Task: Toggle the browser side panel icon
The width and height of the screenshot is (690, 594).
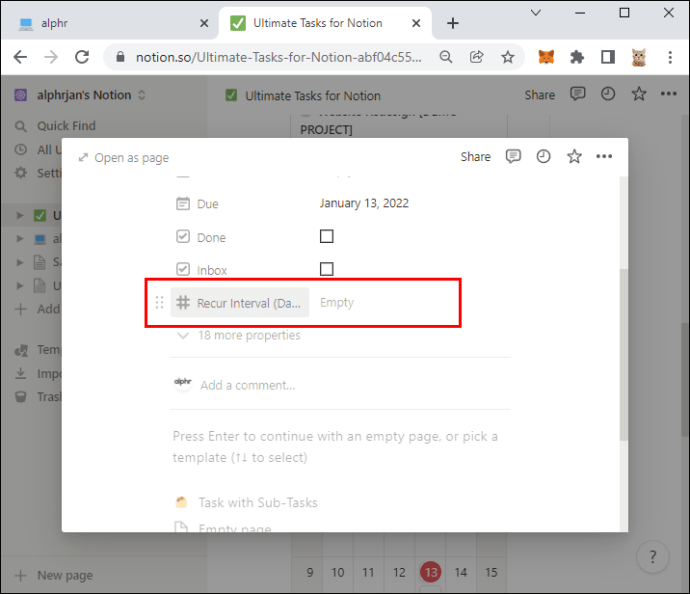Action: (608, 57)
